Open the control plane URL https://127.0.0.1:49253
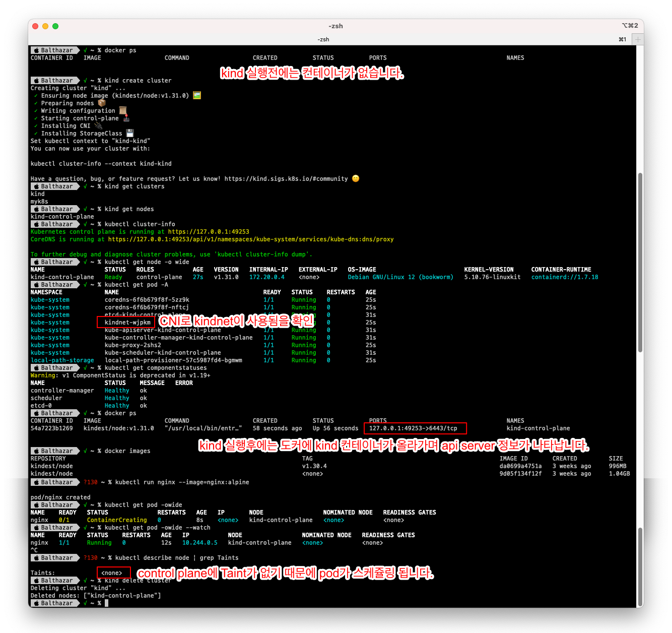 pos(209,232)
